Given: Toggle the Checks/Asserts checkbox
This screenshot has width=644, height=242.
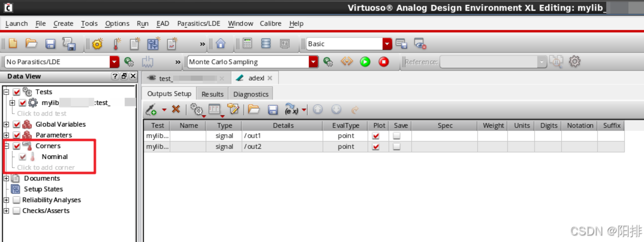Looking at the screenshot, I should [x=16, y=211].
